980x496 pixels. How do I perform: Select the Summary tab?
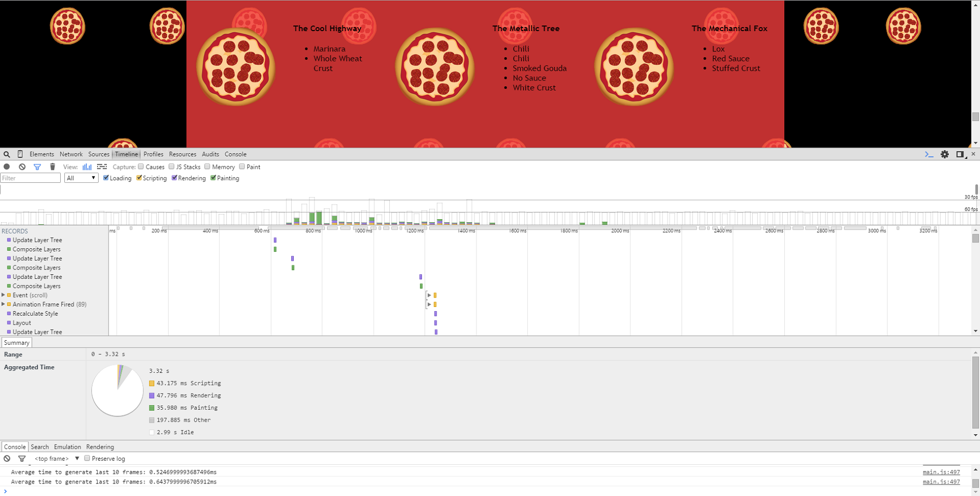(17, 343)
